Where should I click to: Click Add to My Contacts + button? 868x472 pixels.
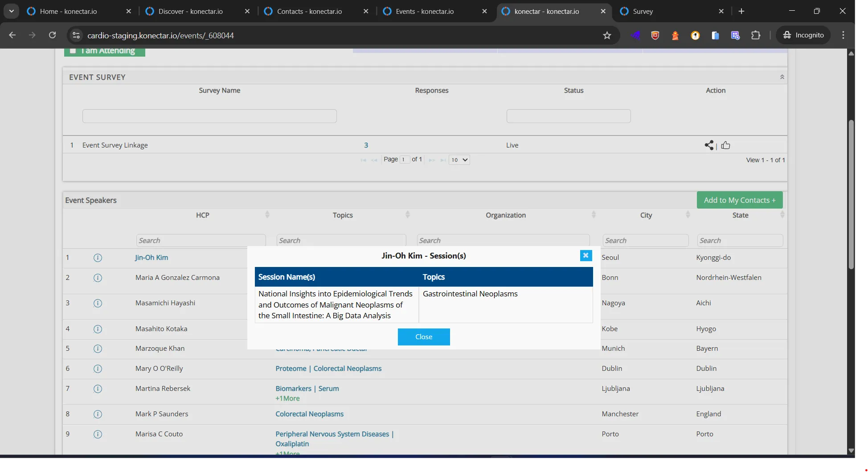click(x=740, y=200)
